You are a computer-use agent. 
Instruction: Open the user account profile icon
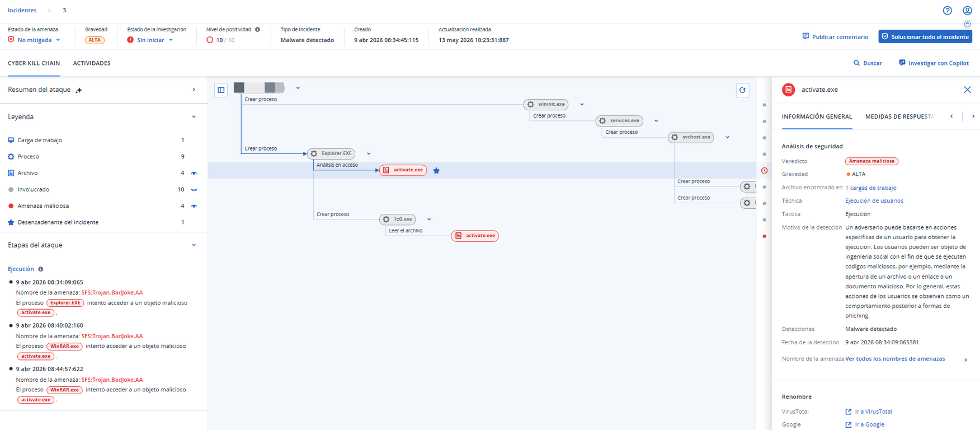(x=967, y=11)
